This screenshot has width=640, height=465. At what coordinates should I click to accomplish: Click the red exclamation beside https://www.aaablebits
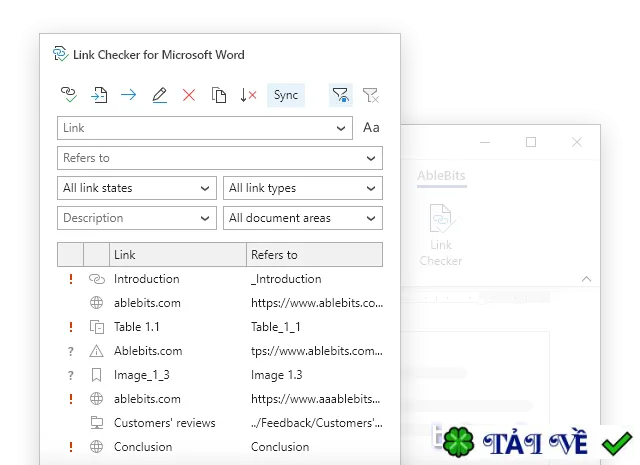tap(71, 399)
